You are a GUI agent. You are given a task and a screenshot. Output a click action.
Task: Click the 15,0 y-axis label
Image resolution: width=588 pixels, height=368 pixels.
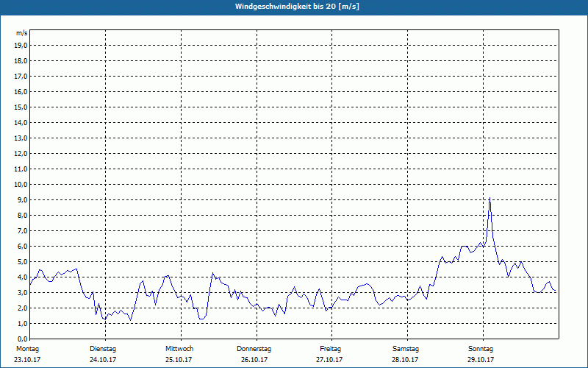[21, 107]
